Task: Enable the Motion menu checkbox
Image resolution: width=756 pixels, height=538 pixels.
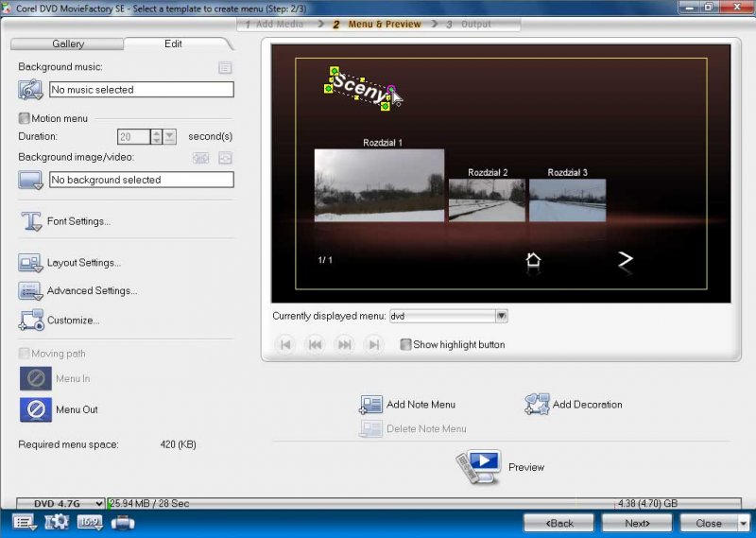Action: (25, 118)
